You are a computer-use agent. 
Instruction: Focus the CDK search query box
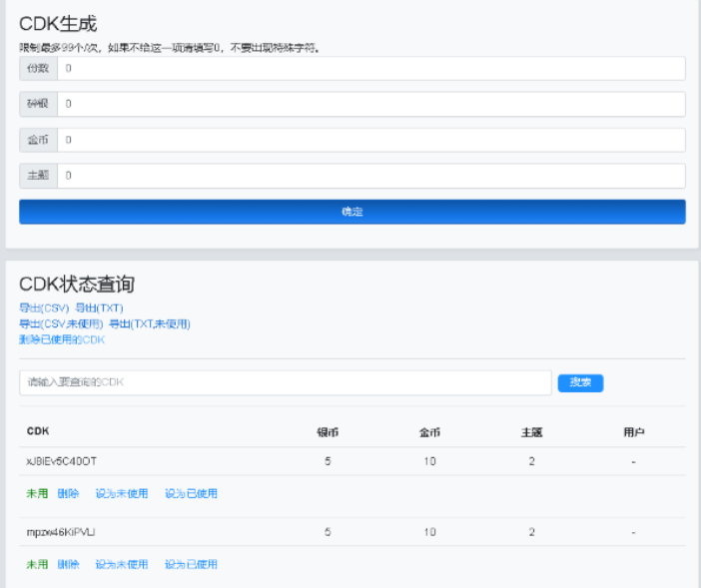coord(285,382)
